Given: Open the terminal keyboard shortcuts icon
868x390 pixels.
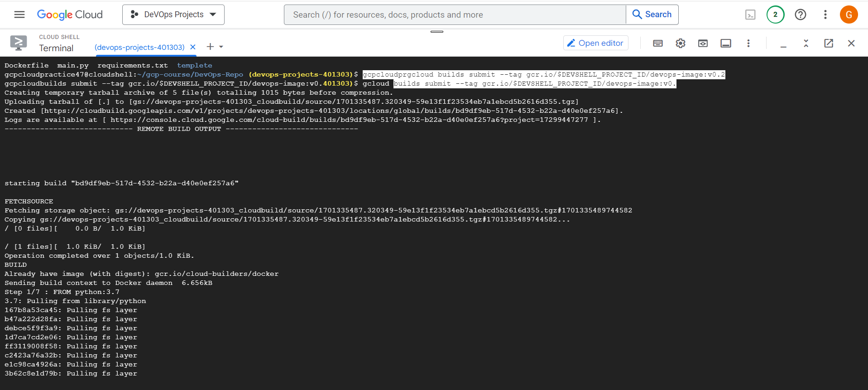Looking at the screenshot, I should (658, 43).
